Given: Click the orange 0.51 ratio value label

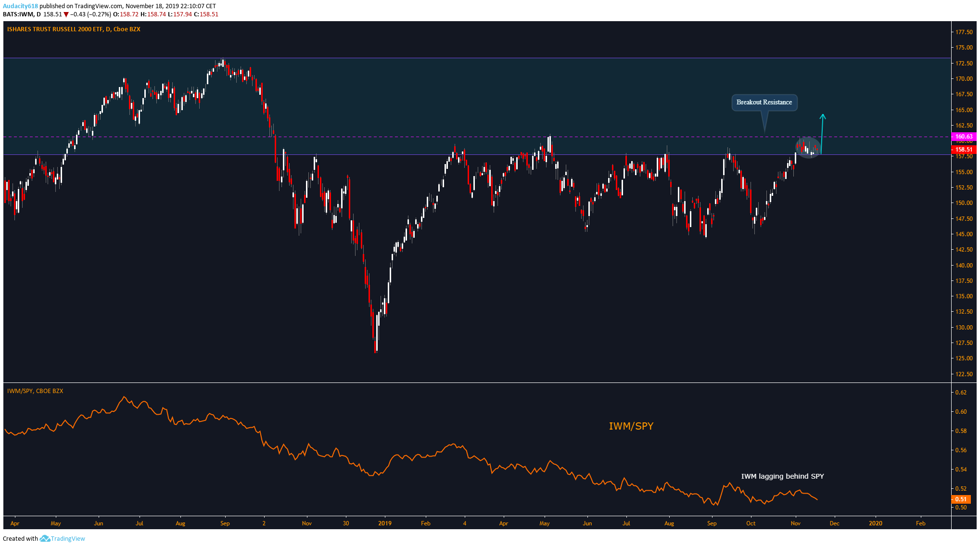Looking at the screenshot, I should tap(961, 499).
